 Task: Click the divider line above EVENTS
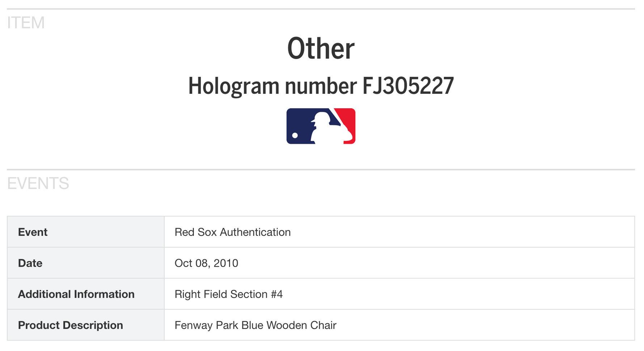[321, 170]
